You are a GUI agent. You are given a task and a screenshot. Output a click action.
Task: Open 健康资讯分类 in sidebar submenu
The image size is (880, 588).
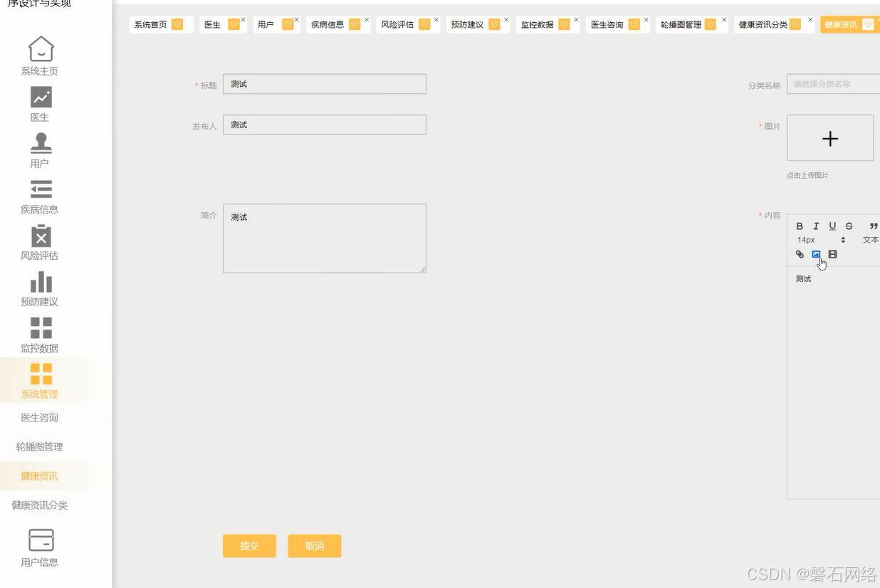[40, 505]
